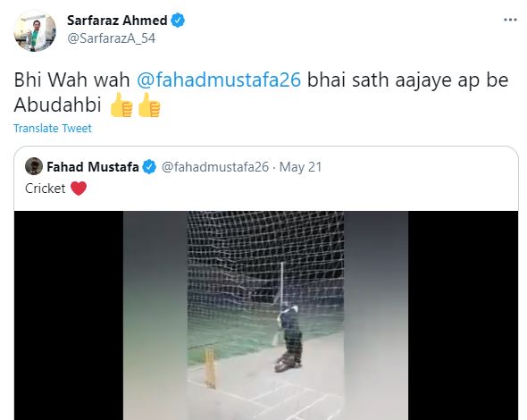Click the yellow stumps in the video
This screenshot has height=420, width=527.
coord(211,368)
